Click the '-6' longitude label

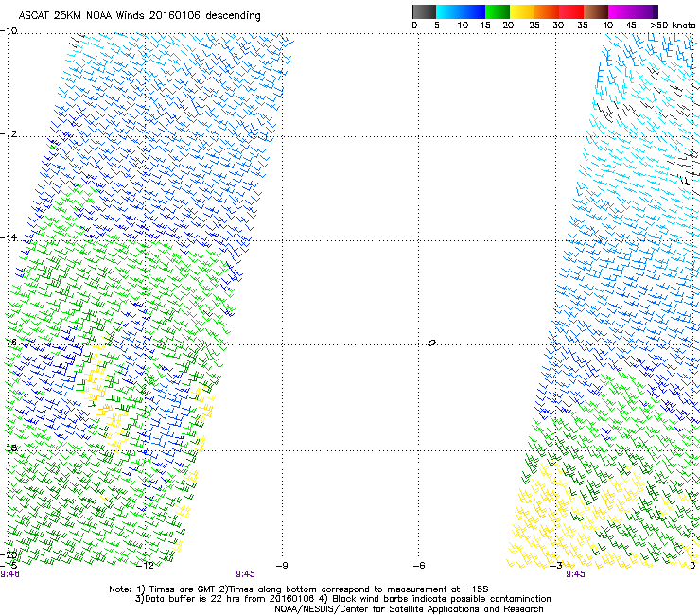tap(419, 566)
